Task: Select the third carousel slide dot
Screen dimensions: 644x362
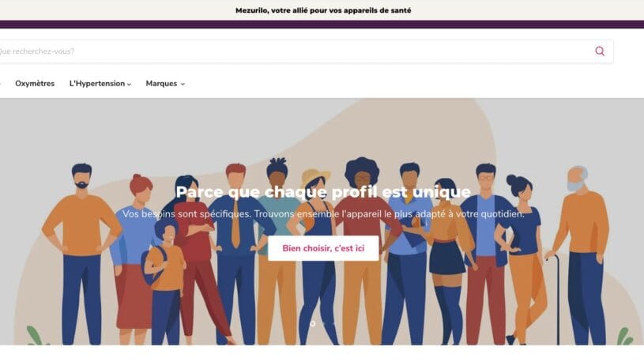Action: [334, 324]
